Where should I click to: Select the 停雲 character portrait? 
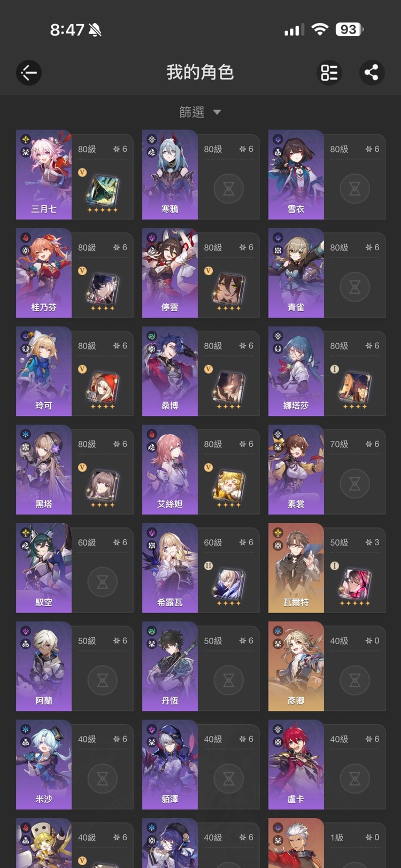(170, 273)
